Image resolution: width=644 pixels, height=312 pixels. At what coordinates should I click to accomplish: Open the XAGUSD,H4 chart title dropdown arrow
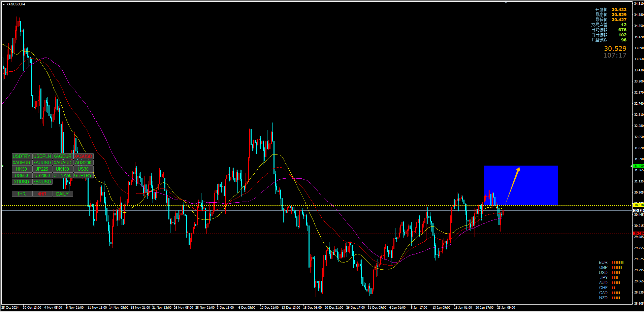(x=4, y=4)
